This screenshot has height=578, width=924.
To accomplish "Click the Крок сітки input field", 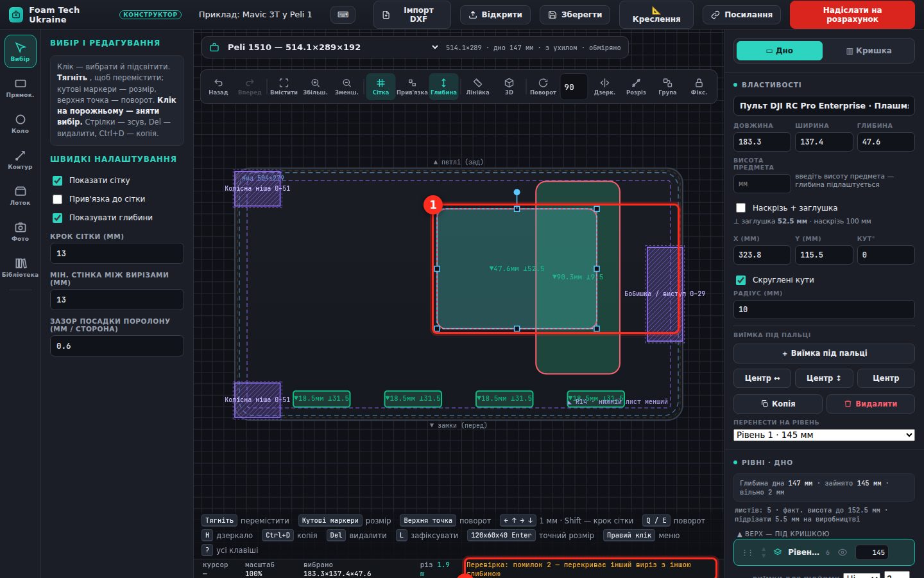I will point(117,254).
